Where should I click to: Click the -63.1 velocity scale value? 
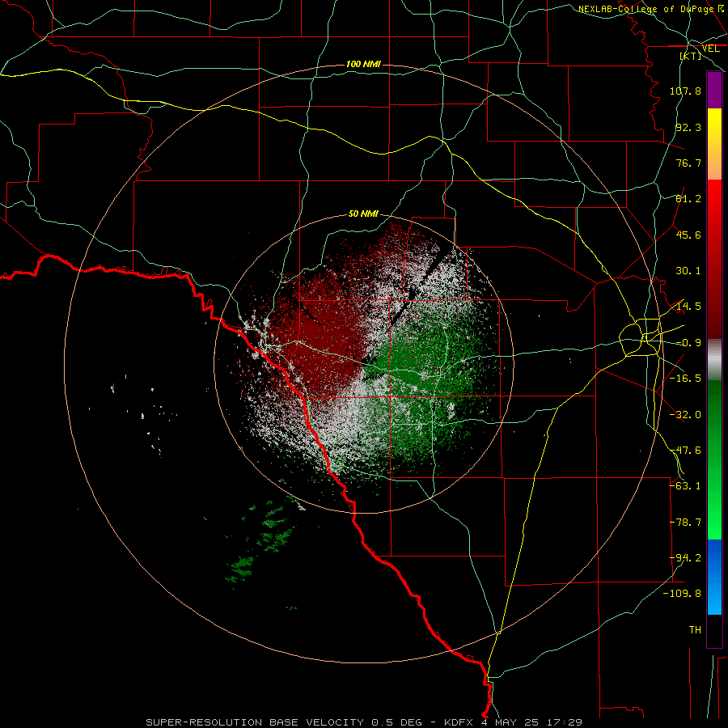point(685,486)
